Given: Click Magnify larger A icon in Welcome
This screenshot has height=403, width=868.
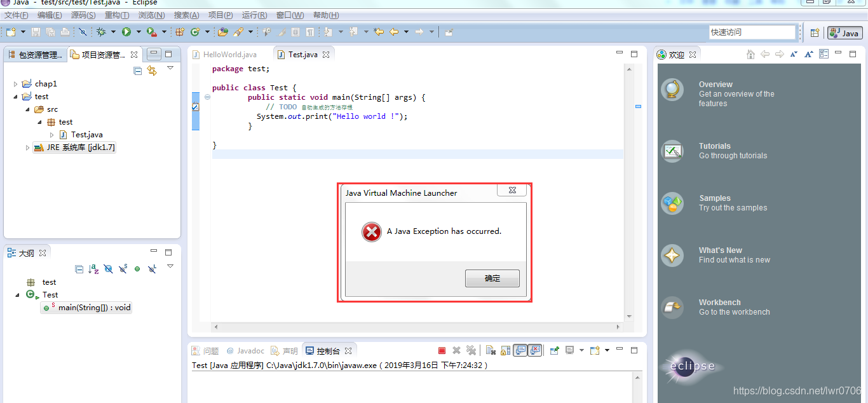Looking at the screenshot, I should pos(809,55).
